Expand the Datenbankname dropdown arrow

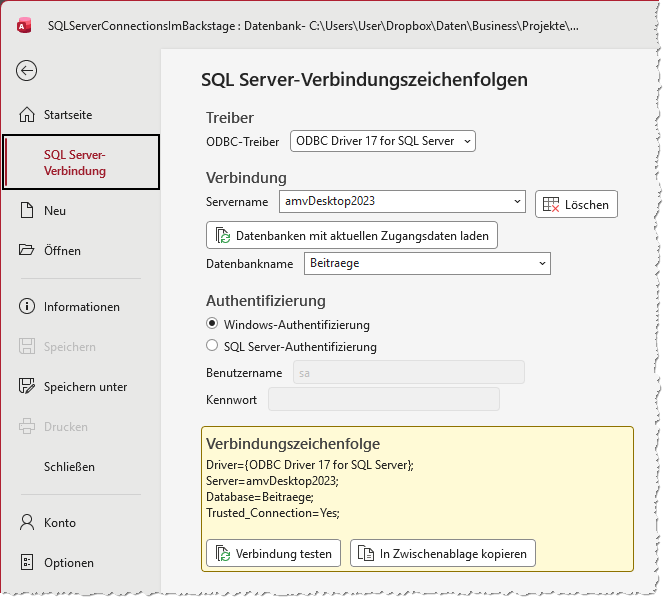click(x=542, y=263)
